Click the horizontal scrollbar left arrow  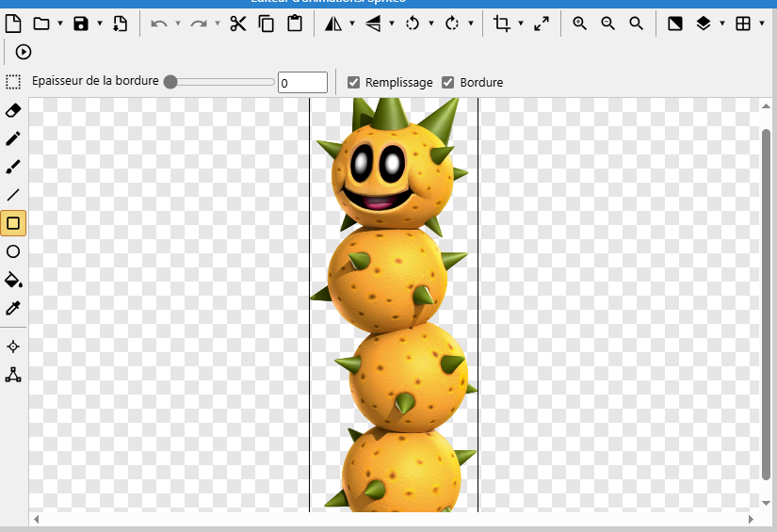tap(36, 519)
